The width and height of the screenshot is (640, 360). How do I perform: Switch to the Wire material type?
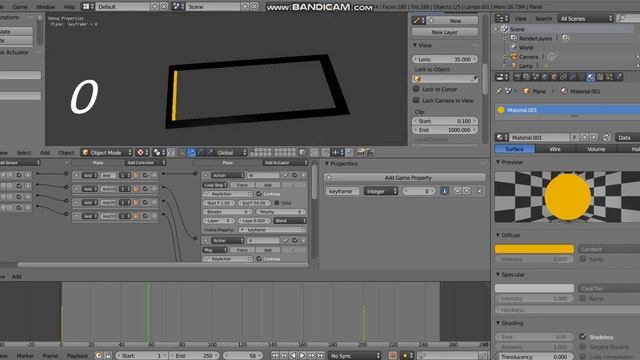point(555,149)
